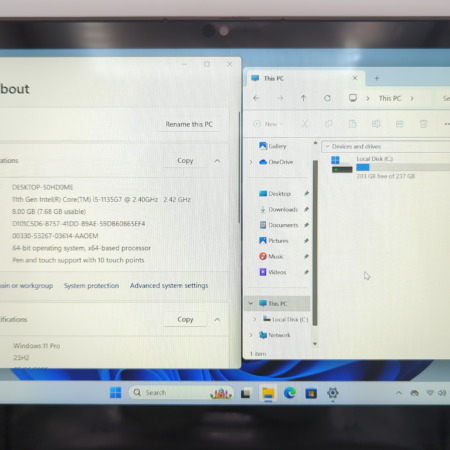Image resolution: width=450 pixels, height=450 pixels.
Task: Select OneDrive in the navigation pane
Action: (x=276, y=162)
